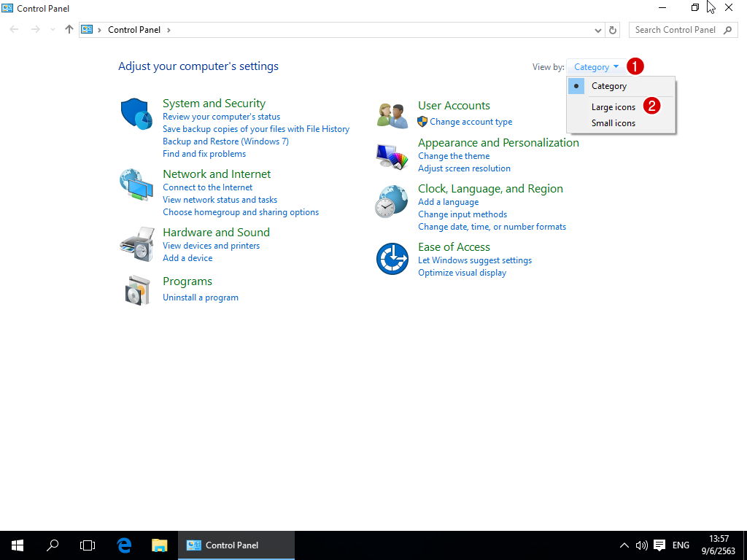
Task: Show hidden system tray icons
Action: pyautogui.click(x=624, y=545)
